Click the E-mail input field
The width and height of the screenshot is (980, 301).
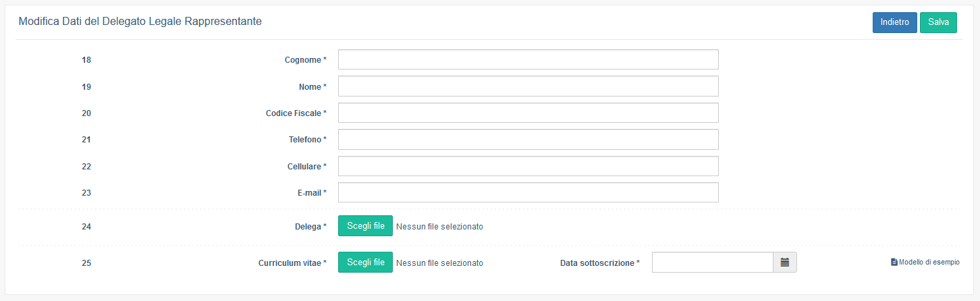pos(528,192)
